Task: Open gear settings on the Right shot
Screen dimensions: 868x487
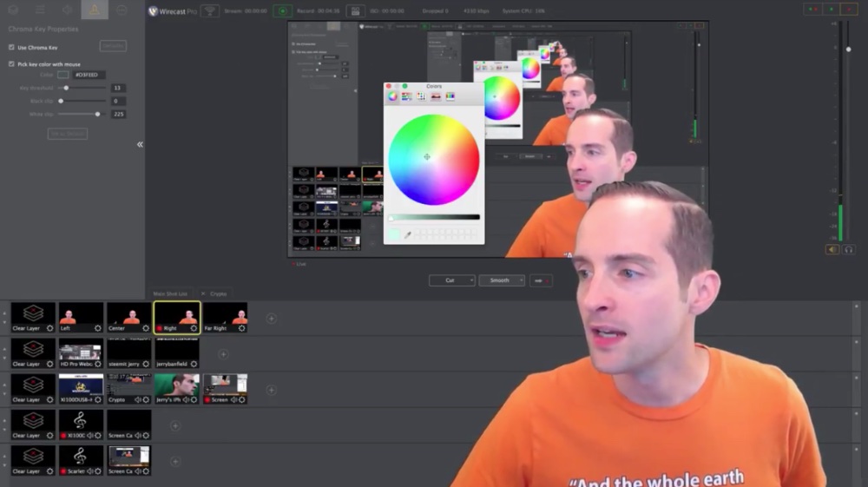Action: point(194,328)
